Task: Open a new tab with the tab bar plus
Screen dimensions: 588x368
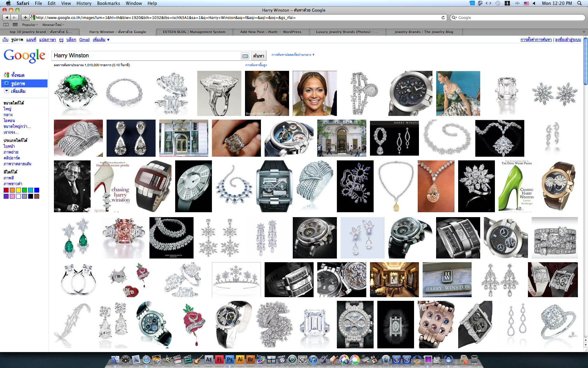Action: (x=584, y=32)
